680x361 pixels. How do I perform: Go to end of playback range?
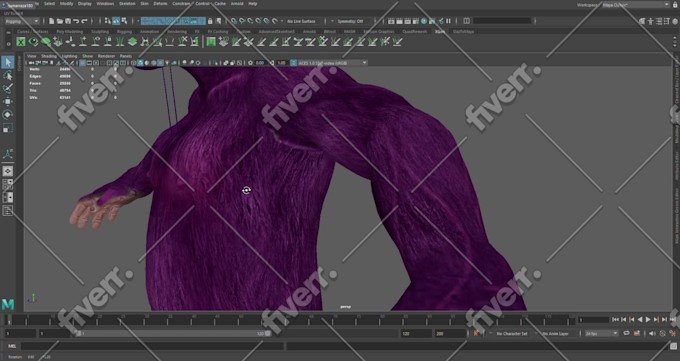(x=673, y=319)
